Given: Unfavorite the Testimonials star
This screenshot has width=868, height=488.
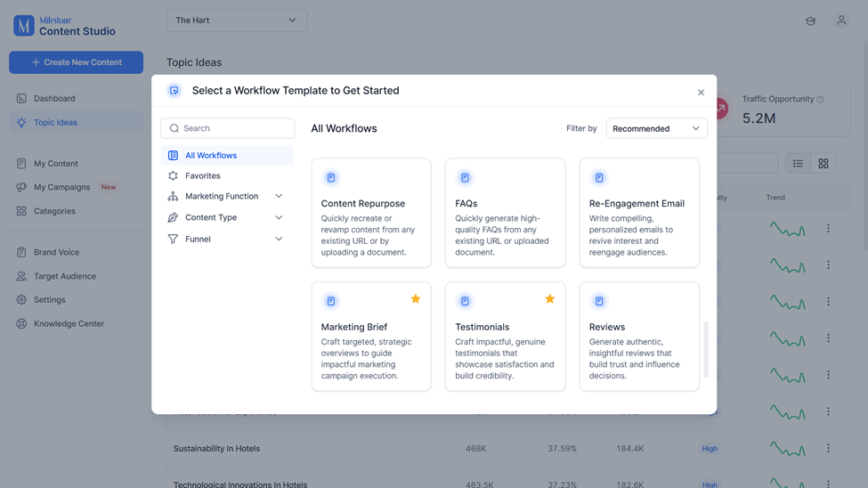Looking at the screenshot, I should coord(549,299).
